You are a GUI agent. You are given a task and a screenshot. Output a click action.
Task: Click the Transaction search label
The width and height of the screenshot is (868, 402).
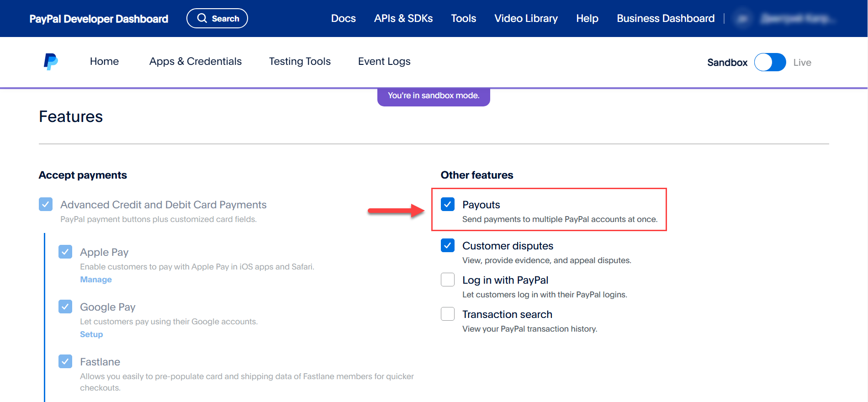pyautogui.click(x=507, y=314)
